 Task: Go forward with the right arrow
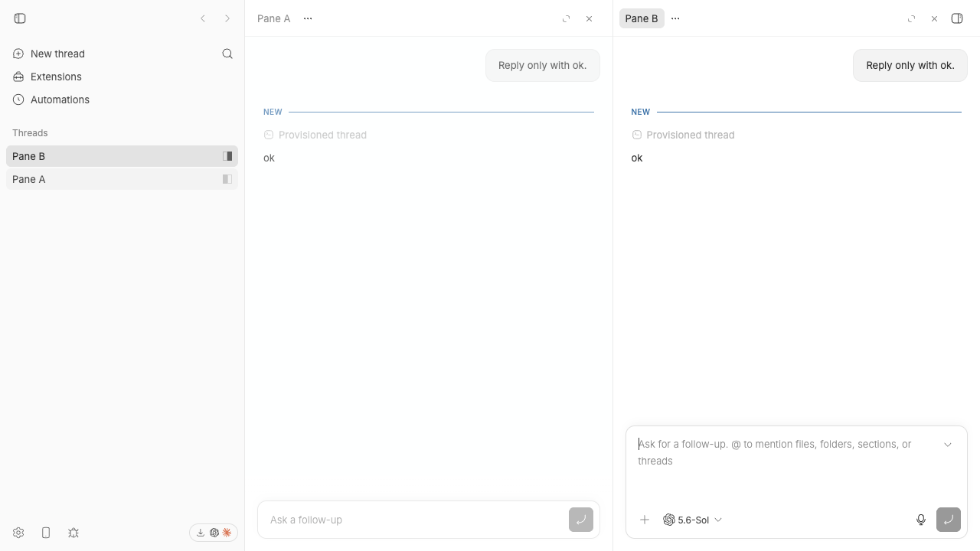coord(227,18)
